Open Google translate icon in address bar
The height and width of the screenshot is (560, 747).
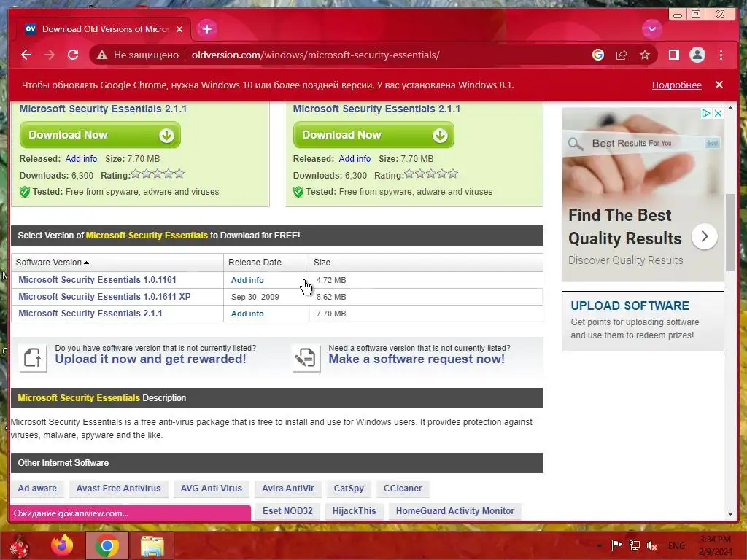(x=598, y=55)
